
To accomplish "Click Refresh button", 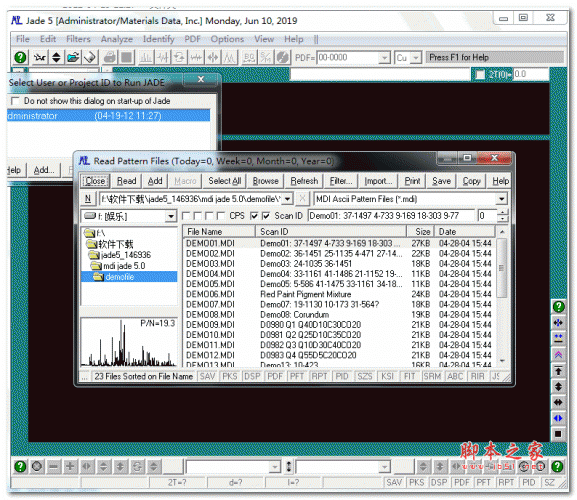I will (304, 181).
